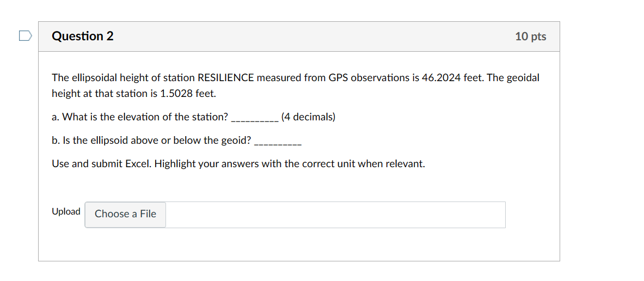644x281 pixels.
Task: Click the 10 pts score label
Action: point(530,36)
